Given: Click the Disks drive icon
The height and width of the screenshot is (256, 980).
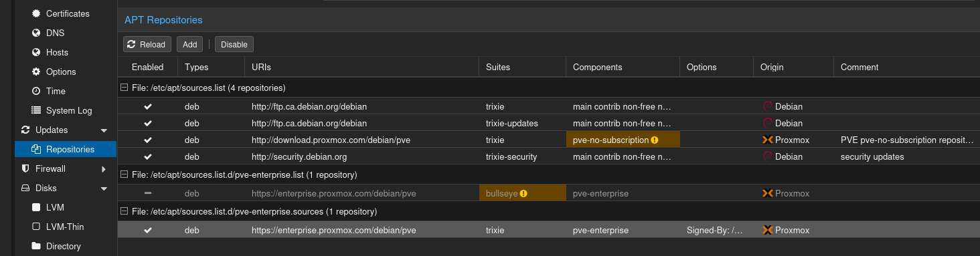Looking at the screenshot, I should coord(25,188).
